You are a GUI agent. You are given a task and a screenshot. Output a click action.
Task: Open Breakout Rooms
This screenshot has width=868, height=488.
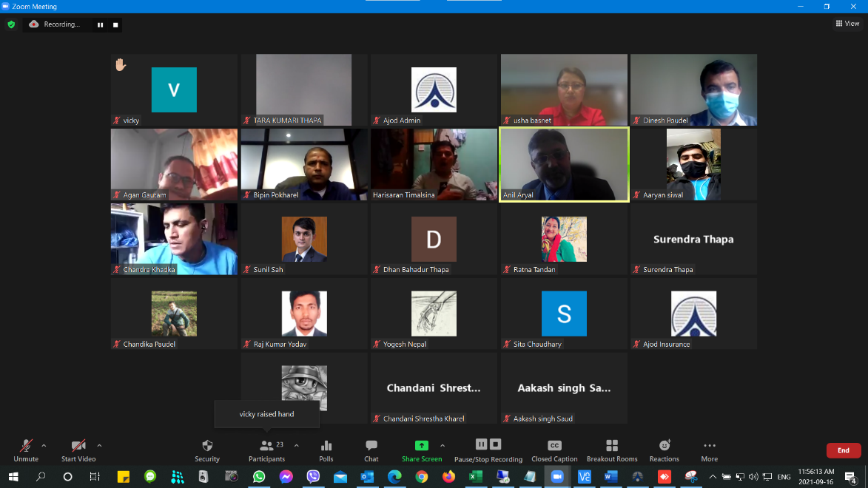[612, 446]
